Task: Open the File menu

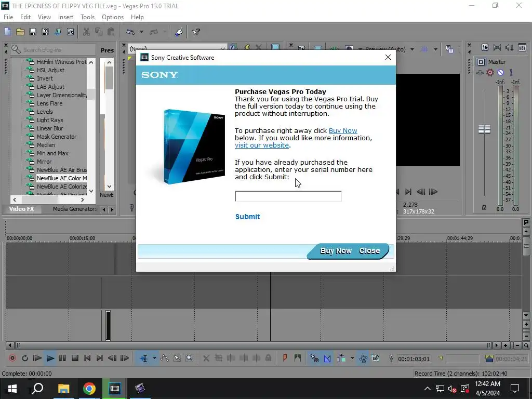Action: click(8, 17)
